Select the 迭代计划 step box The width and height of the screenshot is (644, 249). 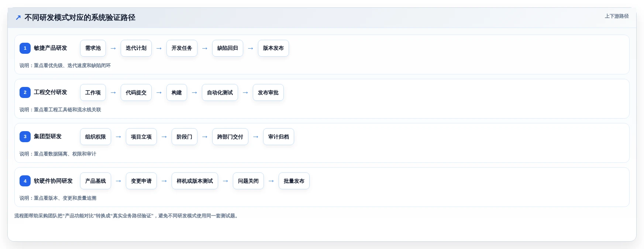pyautogui.click(x=136, y=48)
